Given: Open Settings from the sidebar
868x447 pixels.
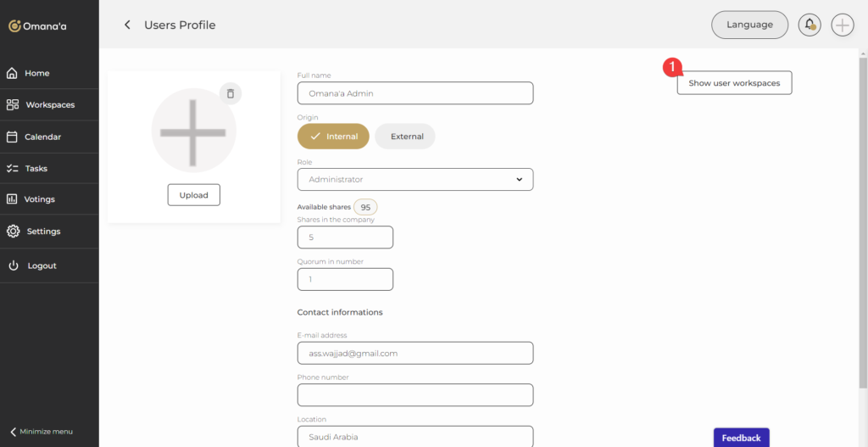Looking at the screenshot, I should pyautogui.click(x=43, y=232).
